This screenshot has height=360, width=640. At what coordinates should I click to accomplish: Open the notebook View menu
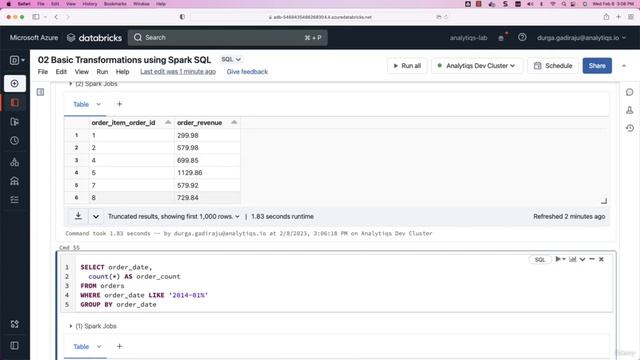click(x=82, y=71)
